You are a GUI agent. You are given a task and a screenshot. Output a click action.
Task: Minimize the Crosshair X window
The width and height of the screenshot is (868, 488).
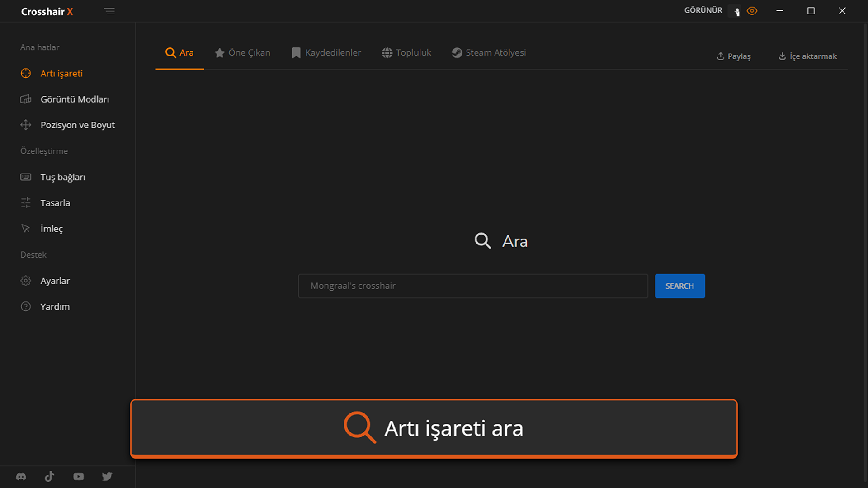click(x=780, y=11)
